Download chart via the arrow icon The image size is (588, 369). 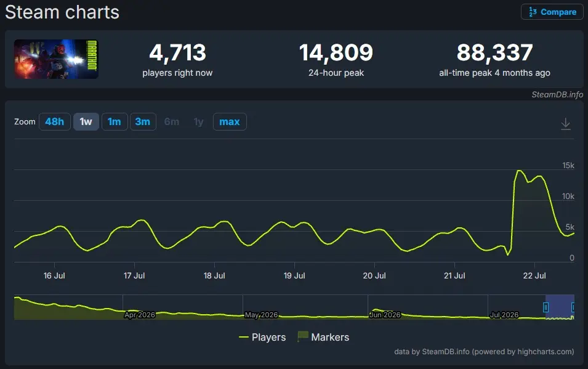(x=565, y=123)
